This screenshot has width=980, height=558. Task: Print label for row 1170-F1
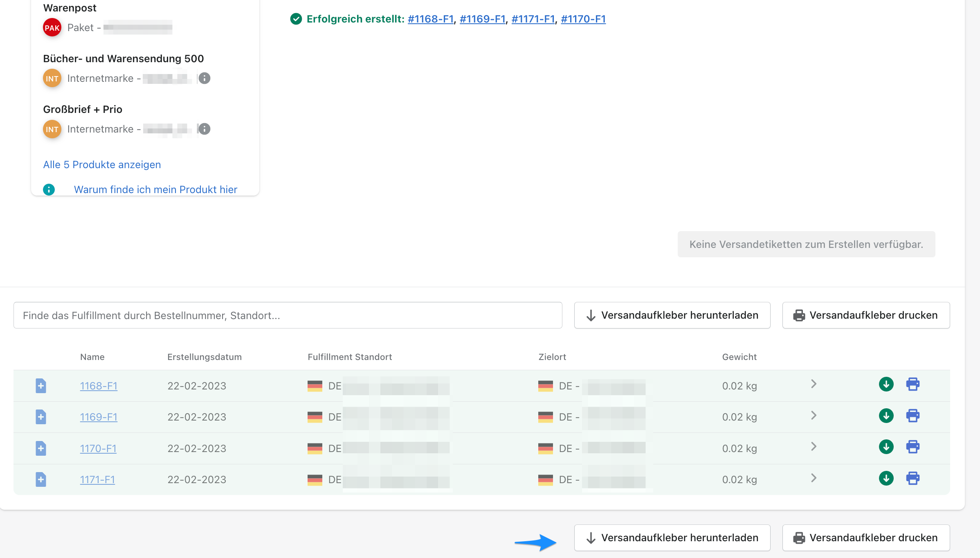(913, 447)
